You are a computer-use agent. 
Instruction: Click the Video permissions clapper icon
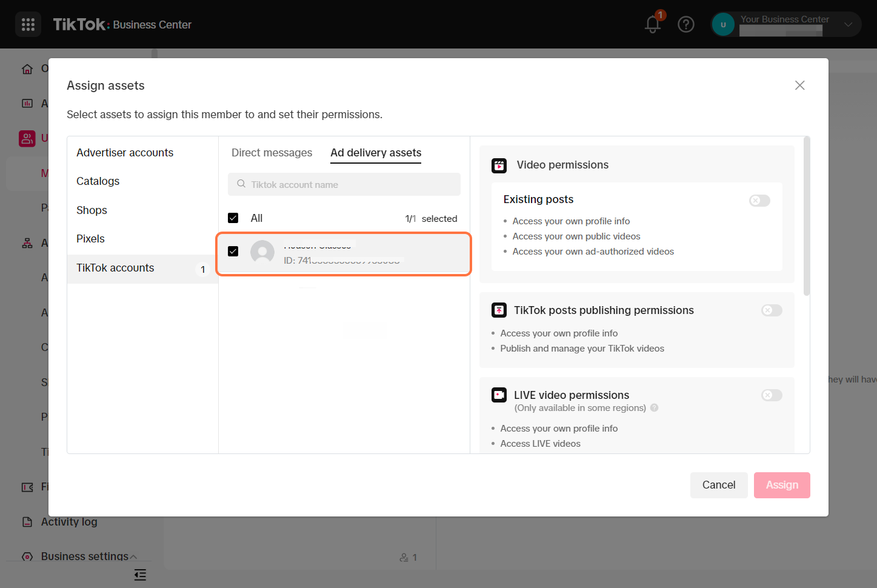point(499,165)
